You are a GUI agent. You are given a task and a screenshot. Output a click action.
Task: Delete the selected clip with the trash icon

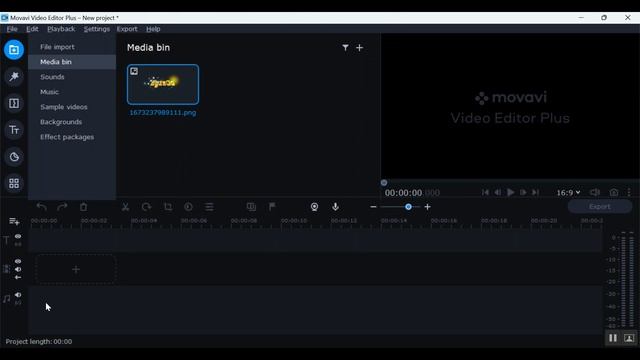tap(83, 207)
